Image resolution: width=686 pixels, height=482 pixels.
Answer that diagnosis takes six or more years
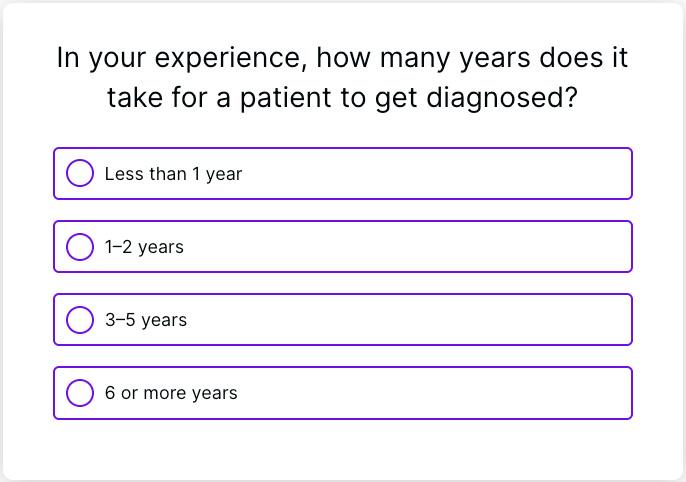(x=80, y=392)
